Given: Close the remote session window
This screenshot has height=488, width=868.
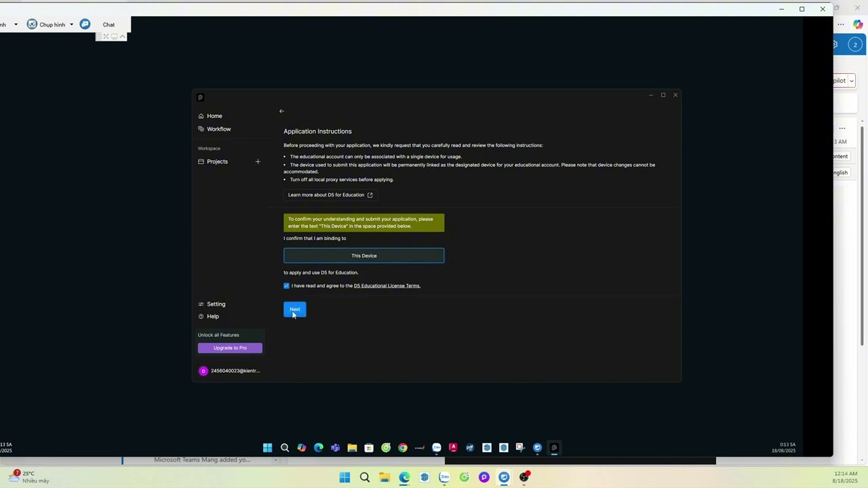Looking at the screenshot, I should point(823,9).
